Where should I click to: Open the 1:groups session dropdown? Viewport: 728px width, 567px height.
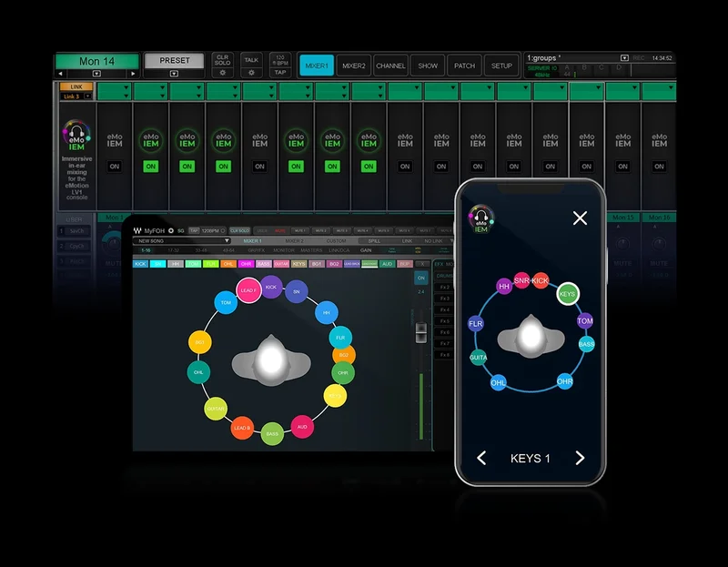[x=624, y=58]
